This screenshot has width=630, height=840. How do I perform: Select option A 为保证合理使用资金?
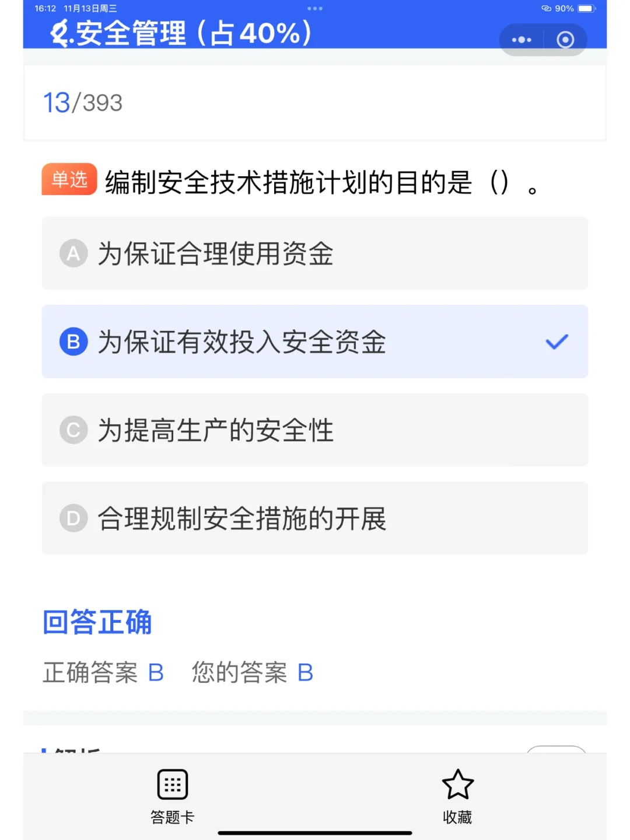tap(315, 253)
